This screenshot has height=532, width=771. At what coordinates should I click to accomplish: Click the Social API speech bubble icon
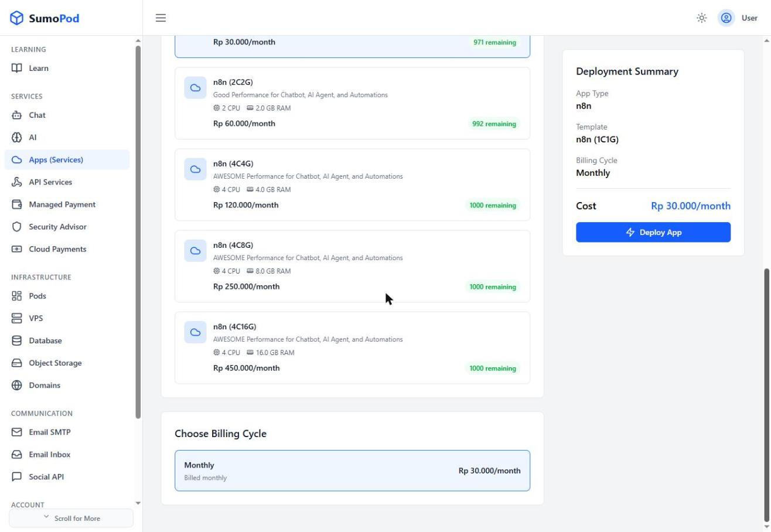click(17, 476)
